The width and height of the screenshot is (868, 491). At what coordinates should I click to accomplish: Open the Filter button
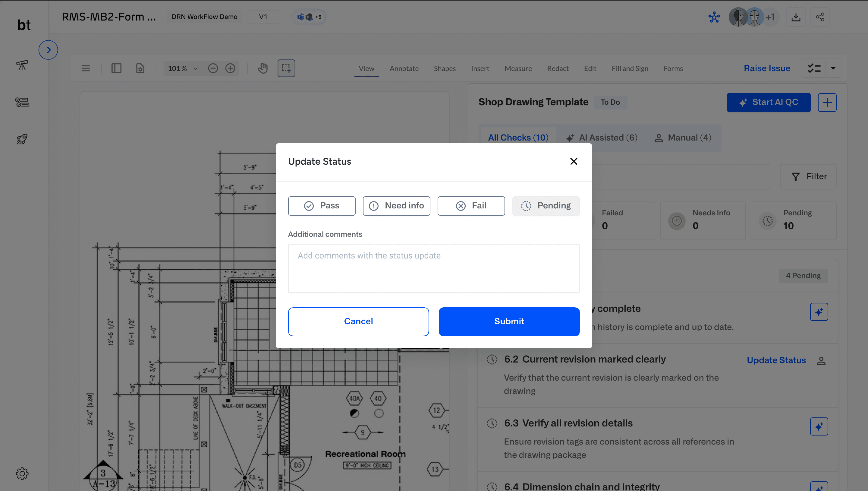(808, 177)
